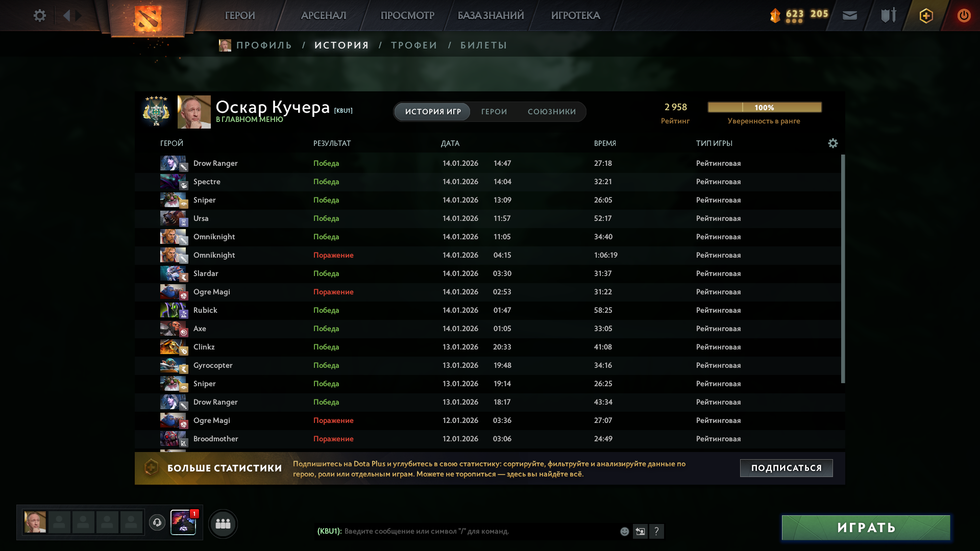Open match history column settings gear

point(832,143)
